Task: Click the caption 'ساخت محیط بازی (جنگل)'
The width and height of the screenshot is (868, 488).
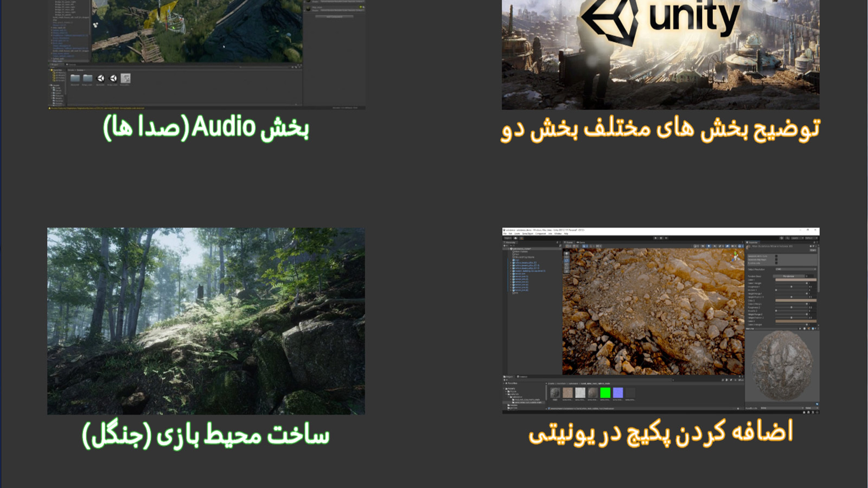Action: (206, 435)
